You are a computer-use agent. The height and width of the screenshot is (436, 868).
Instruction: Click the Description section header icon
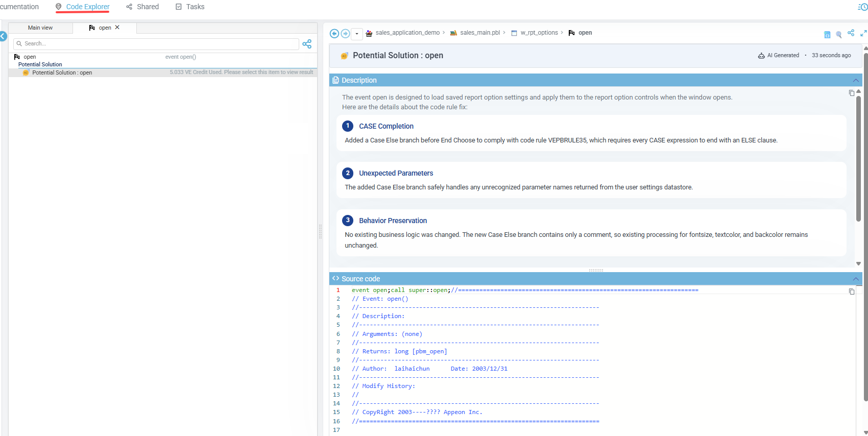pyautogui.click(x=335, y=80)
